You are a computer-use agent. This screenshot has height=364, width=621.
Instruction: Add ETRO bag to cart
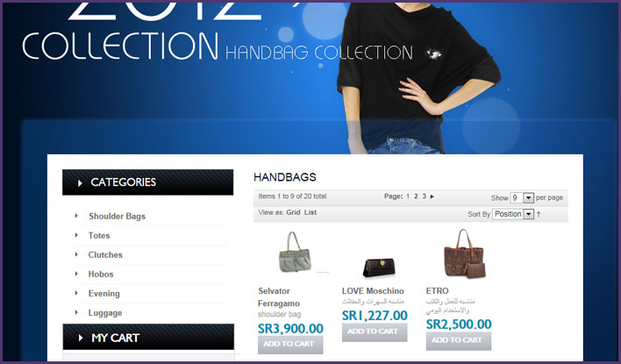459,340
